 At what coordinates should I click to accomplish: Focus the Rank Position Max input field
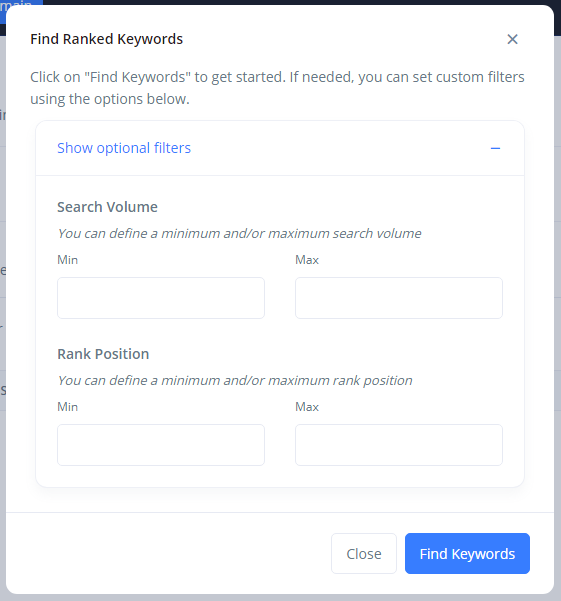[x=399, y=445]
